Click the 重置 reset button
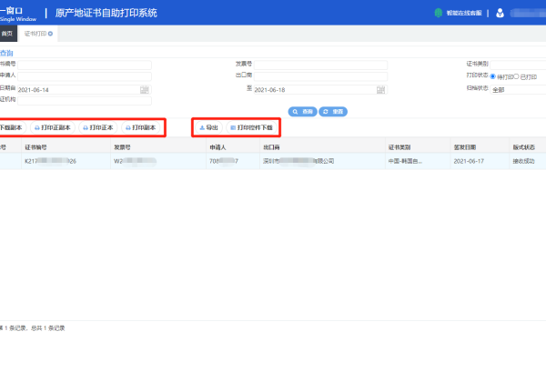Image resolution: width=546 pixels, height=392 pixels. tap(333, 111)
